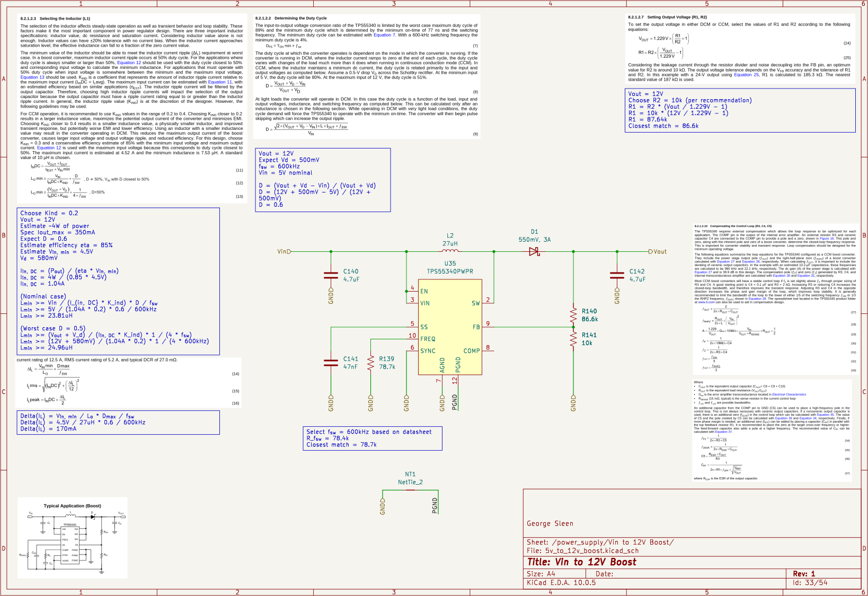
Task: Follow the Equation 37 link
Action: [723, 432]
